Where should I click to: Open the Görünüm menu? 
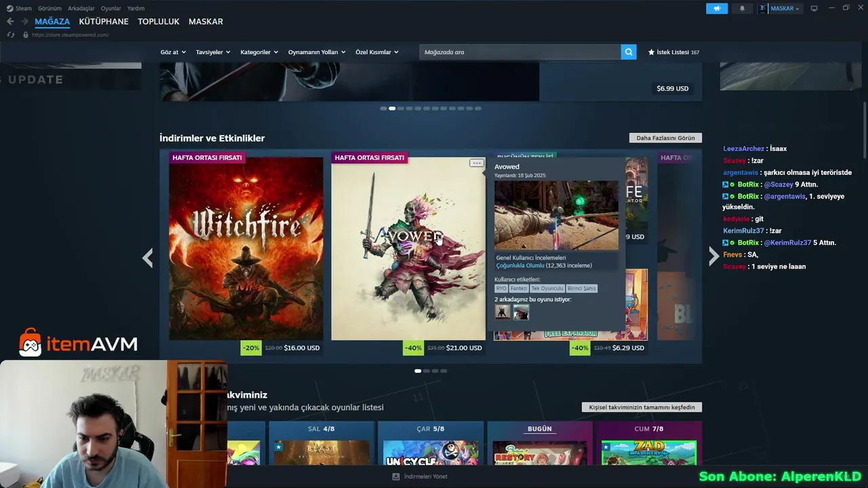click(x=50, y=8)
